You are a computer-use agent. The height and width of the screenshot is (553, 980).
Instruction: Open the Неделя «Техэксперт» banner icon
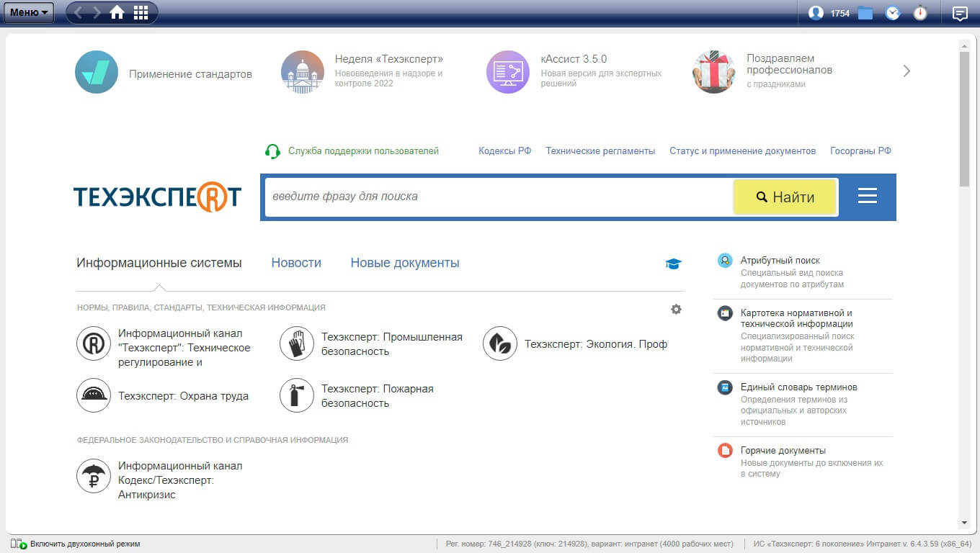pos(303,72)
